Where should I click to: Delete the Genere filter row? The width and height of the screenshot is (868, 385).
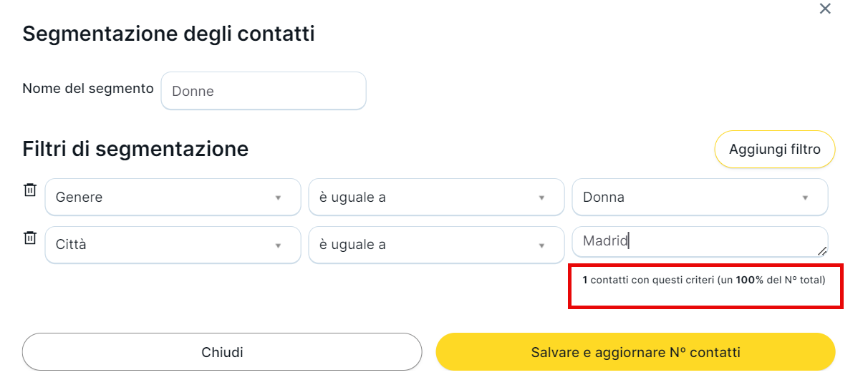pos(30,190)
